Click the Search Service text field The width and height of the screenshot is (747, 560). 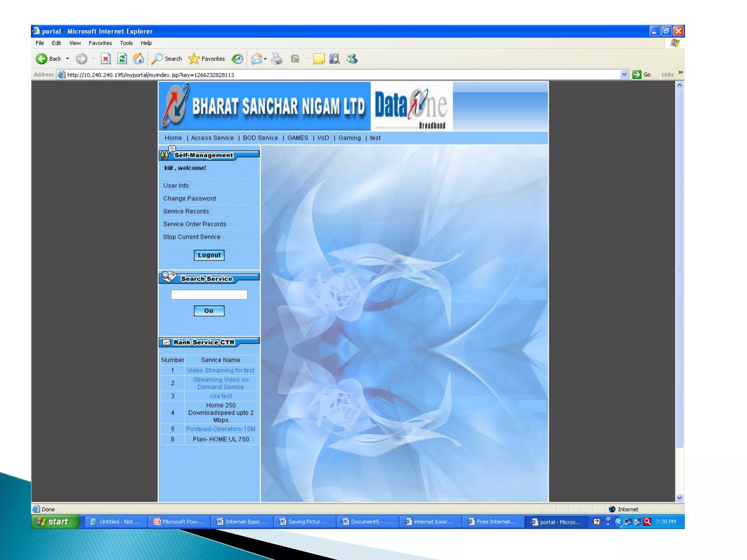(x=209, y=295)
